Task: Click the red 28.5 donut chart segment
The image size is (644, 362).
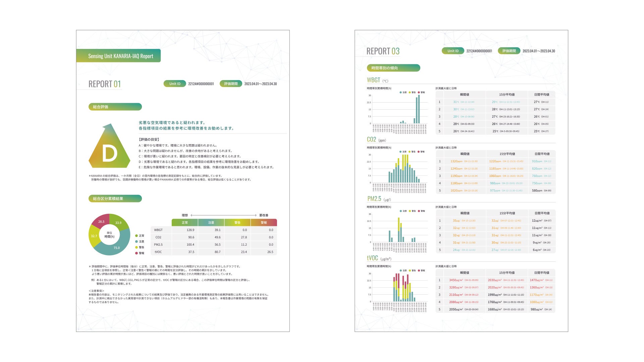Action: (x=101, y=222)
